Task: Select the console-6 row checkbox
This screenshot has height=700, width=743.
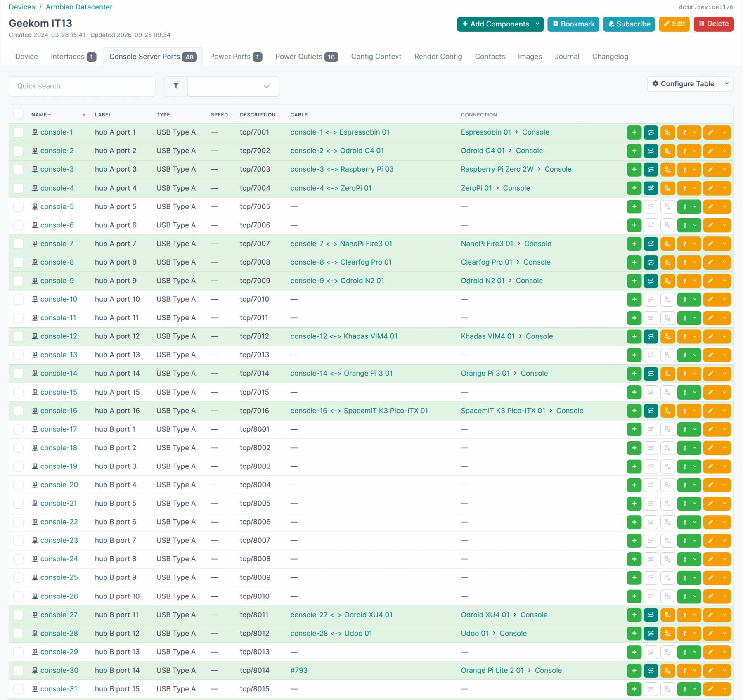Action: 19,225
